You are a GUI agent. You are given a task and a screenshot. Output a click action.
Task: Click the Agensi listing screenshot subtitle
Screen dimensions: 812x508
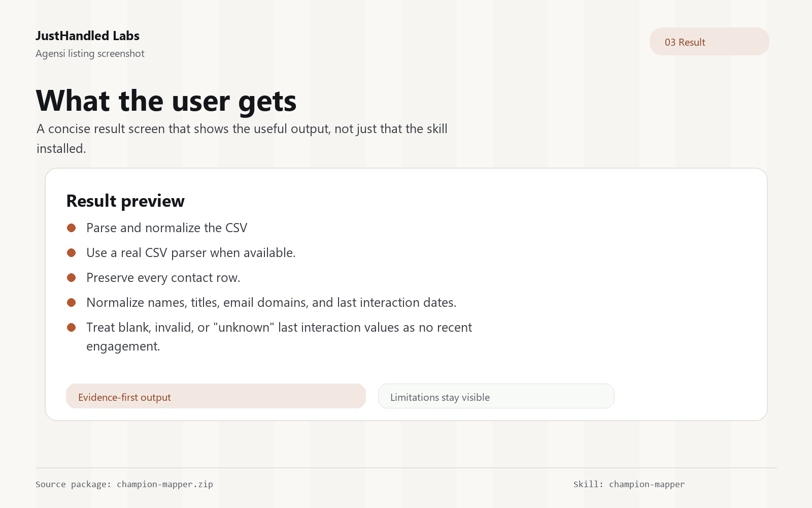90,53
